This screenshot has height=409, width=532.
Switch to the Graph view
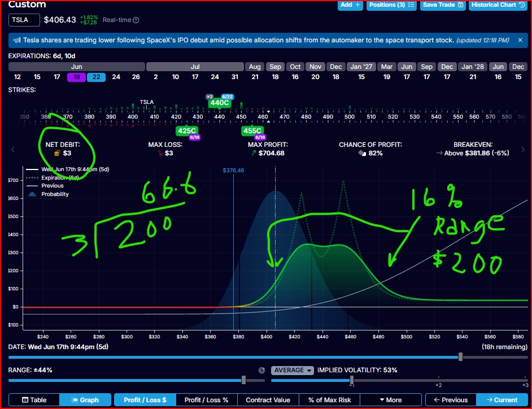[x=85, y=400]
